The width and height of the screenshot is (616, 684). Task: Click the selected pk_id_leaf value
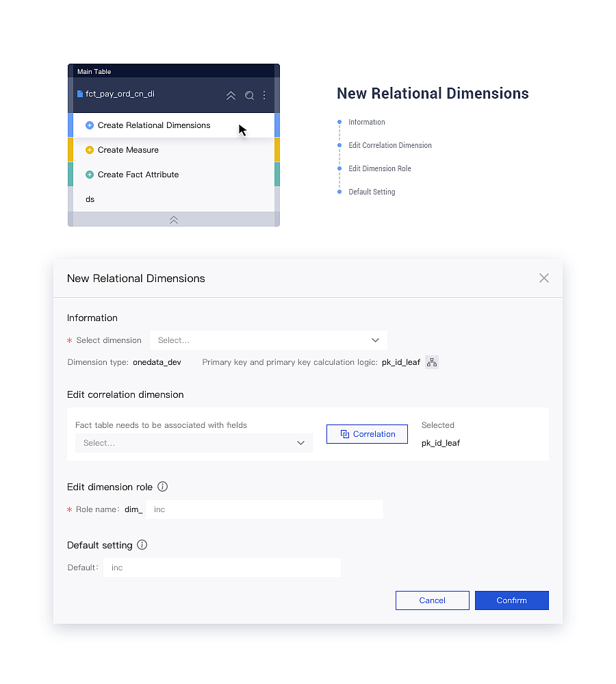coord(441,443)
